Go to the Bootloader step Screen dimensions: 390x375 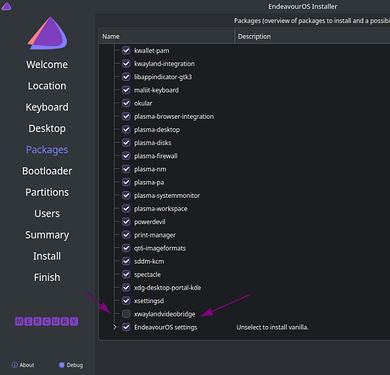click(47, 171)
